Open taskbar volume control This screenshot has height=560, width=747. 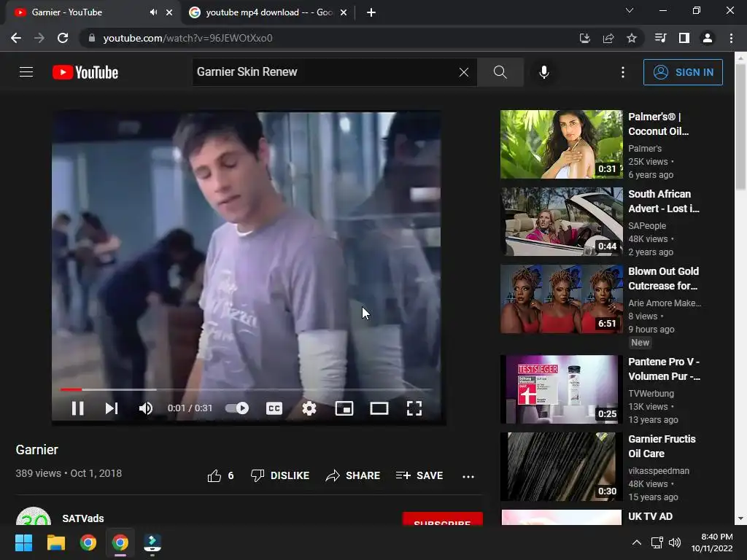coord(675,542)
